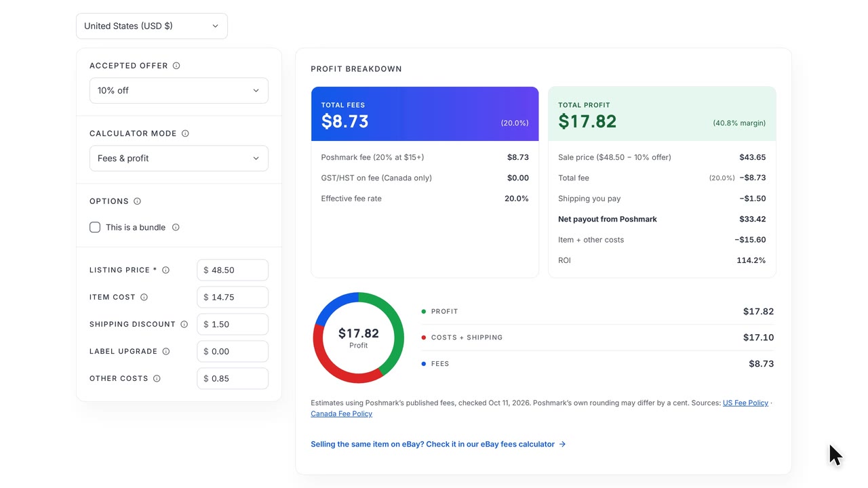Click the 'Net payout from Poshmark' label
The image size is (868, 488).
[x=608, y=220]
